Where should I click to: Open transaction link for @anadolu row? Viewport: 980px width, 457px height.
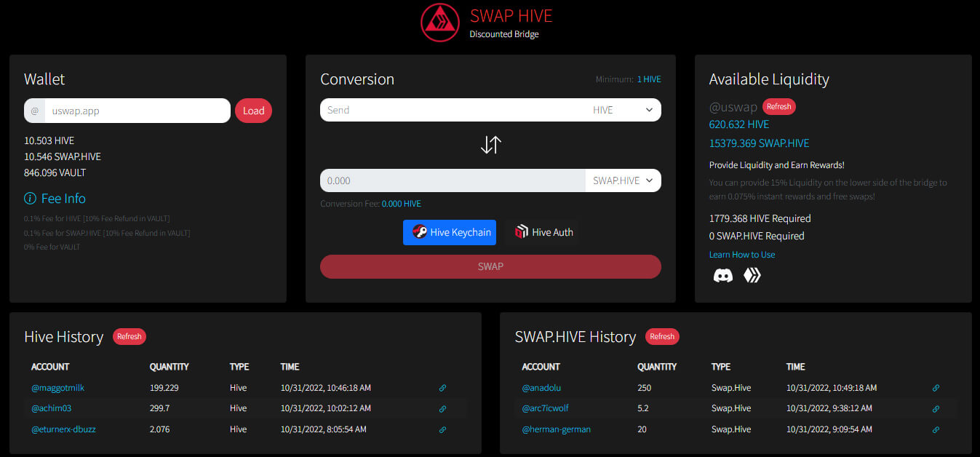(x=936, y=389)
